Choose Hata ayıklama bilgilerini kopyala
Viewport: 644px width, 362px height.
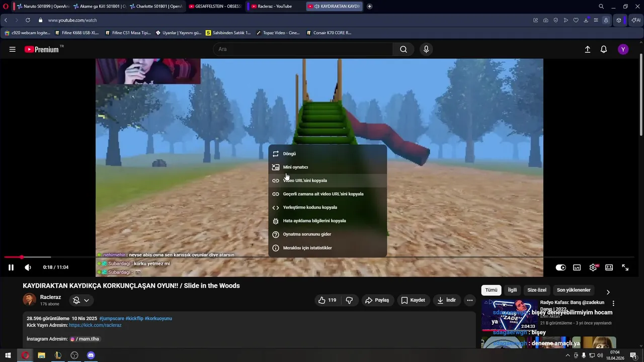[328, 221]
